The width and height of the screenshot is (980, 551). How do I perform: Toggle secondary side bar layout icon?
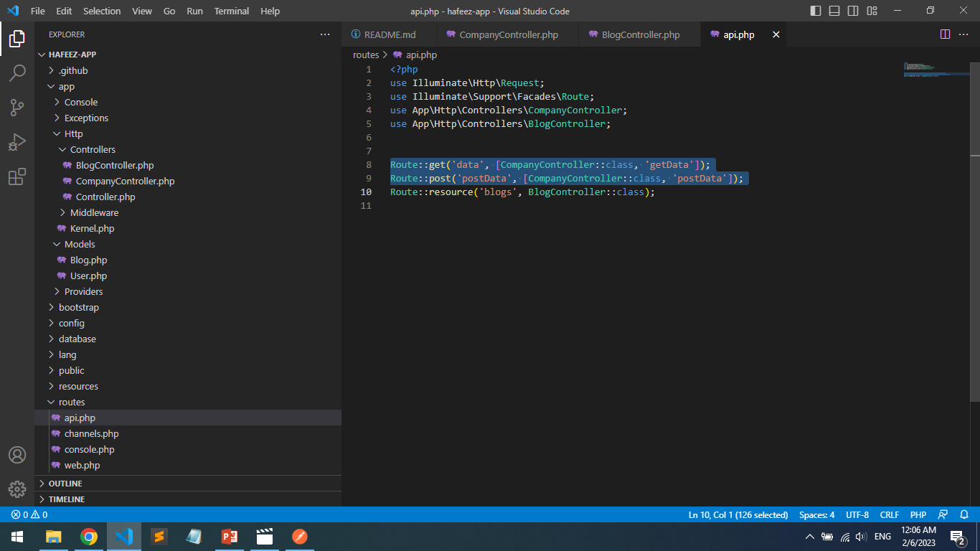tap(853, 11)
